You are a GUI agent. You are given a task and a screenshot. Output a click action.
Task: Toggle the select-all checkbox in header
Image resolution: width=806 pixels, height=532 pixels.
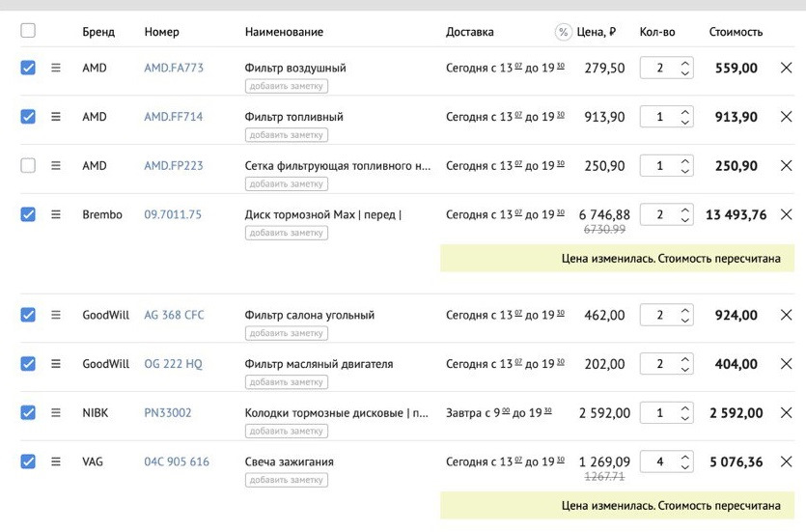[x=28, y=31]
